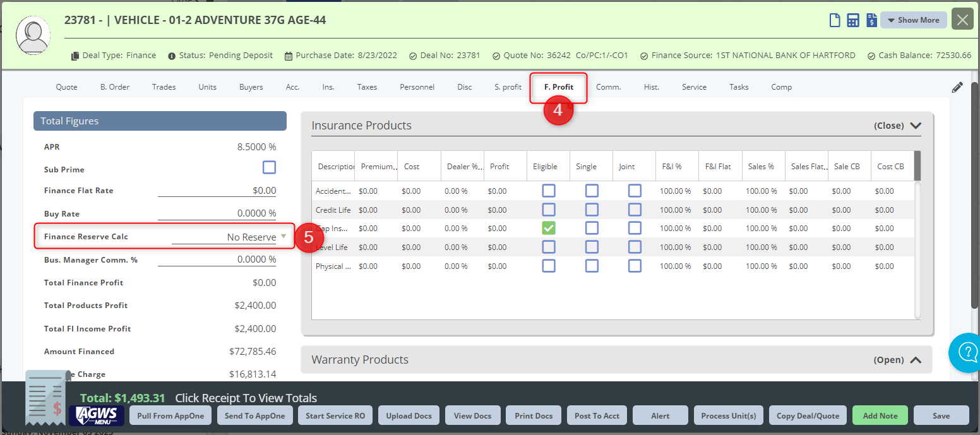Click the green Add Note button
980x435 pixels.
tap(880, 415)
